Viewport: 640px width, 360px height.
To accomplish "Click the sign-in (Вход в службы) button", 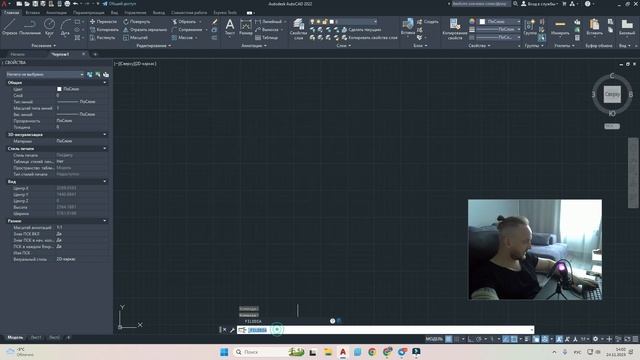I will (539, 4).
